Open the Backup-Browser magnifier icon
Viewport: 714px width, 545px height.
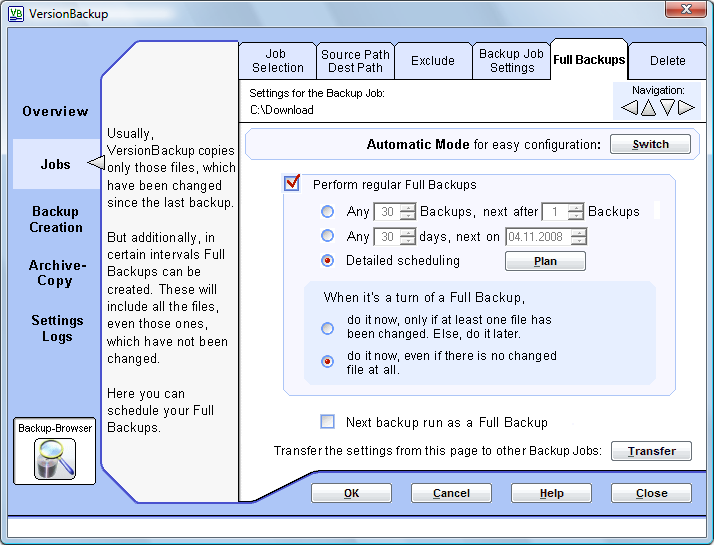coord(55,458)
